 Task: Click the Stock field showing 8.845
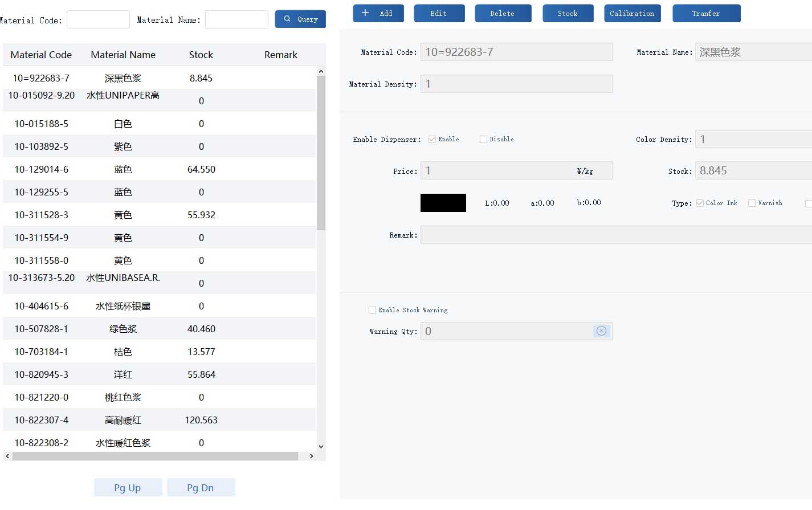754,170
